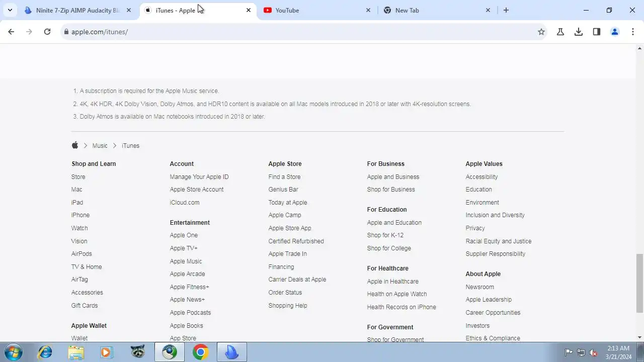Open the iCloud.com link
Screen dimensions: 644x362
tap(185, 203)
